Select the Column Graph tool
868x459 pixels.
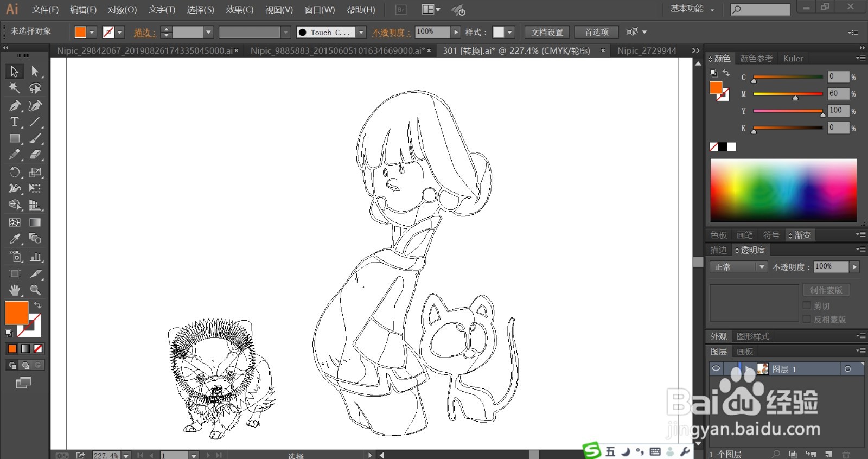(35, 257)
